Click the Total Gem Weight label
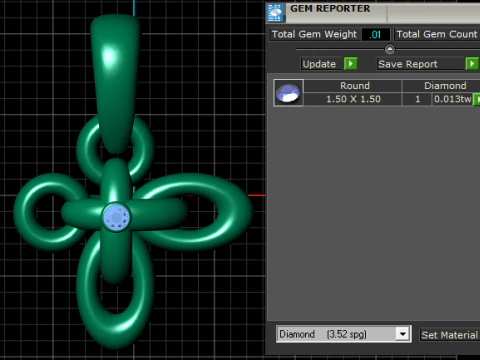This screenshot has width=480, height=360. click(314, 34)
